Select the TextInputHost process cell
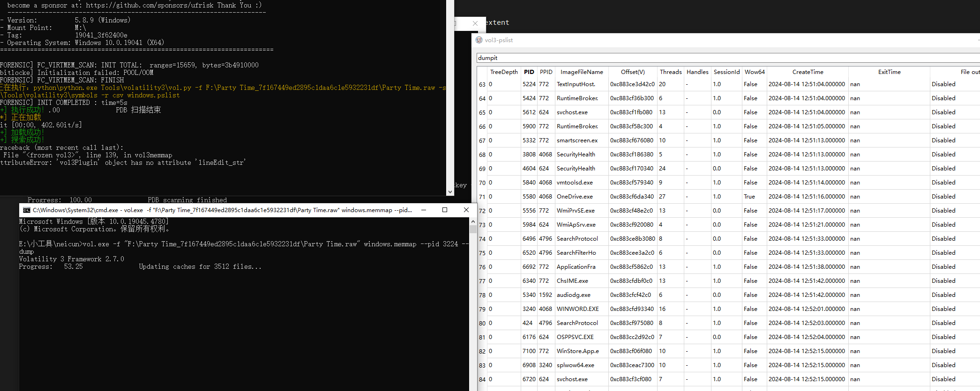Screen dimensions: 980x391 coord(582,84)
